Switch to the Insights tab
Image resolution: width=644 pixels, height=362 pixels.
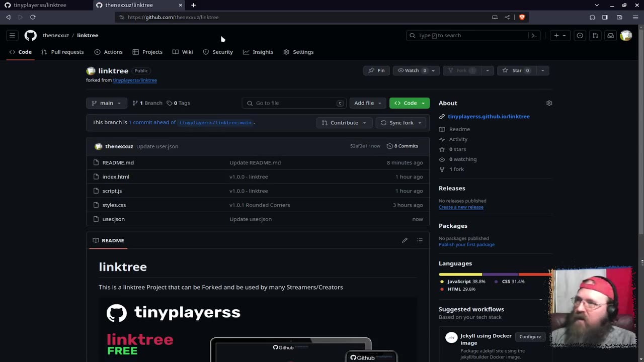[258, 52]
